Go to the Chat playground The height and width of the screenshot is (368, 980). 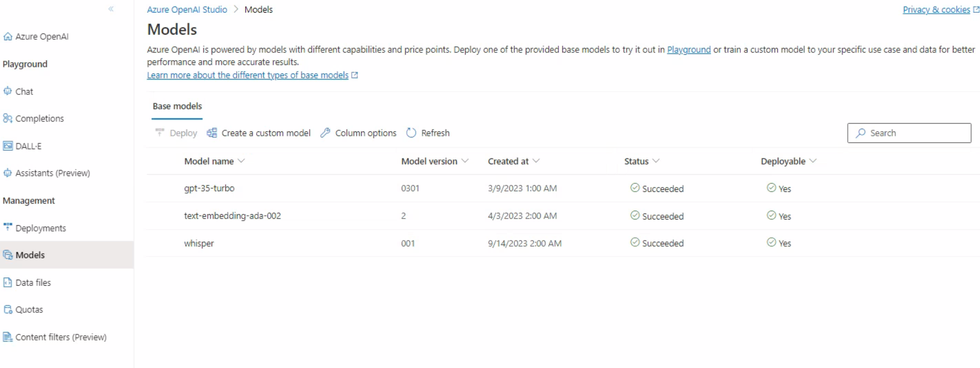(24, 92)
